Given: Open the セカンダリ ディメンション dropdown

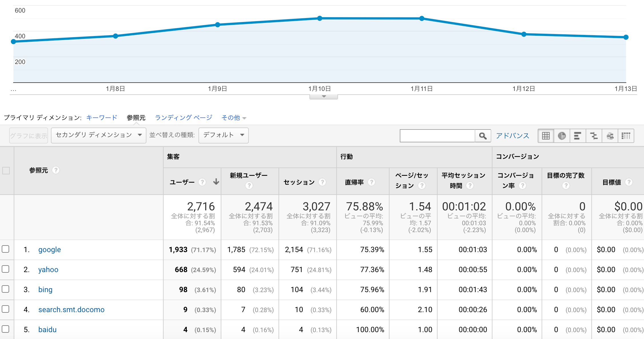Looking at the screenshot, I should pyautogui.click(x=98, y=135).
